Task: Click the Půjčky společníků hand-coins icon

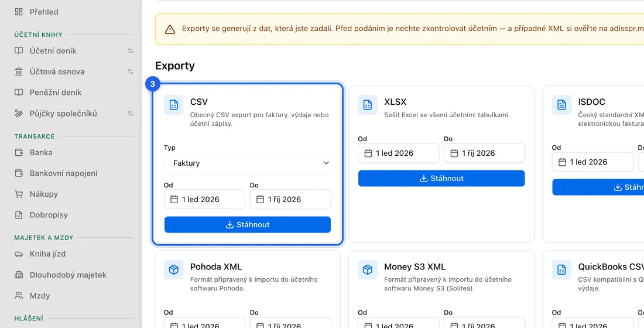Action: point(19,114)
